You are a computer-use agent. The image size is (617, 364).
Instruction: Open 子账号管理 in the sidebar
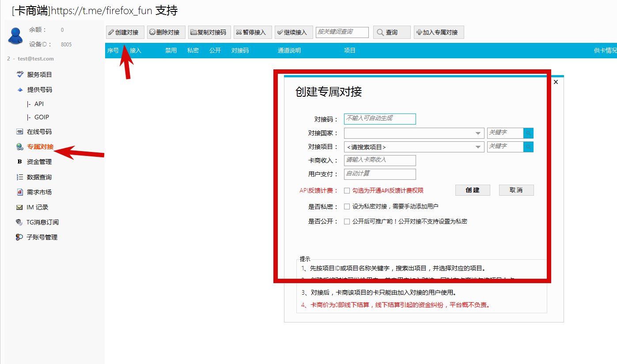(x=42, y=237)
